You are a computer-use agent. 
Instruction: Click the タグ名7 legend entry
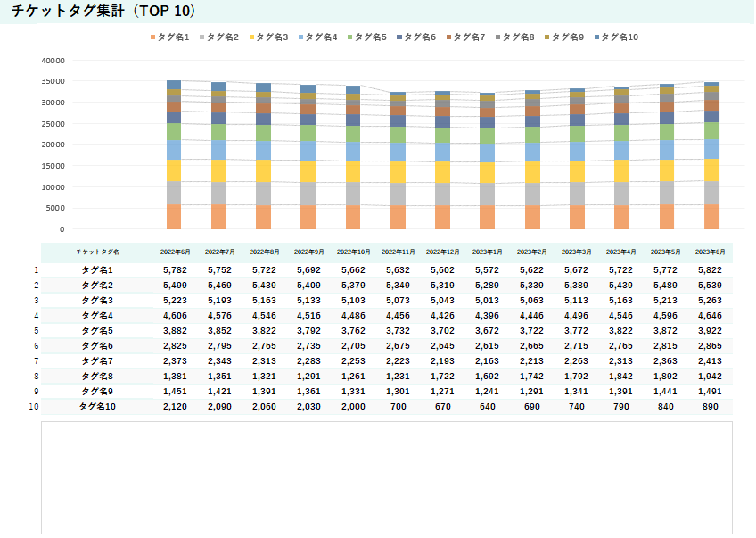[x=469, y=37]
